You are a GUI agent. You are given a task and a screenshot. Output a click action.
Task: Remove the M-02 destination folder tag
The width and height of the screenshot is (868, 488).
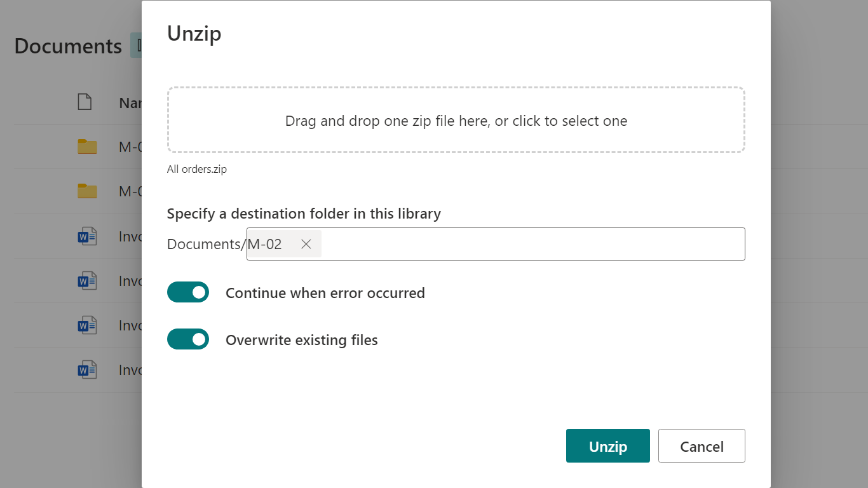tap(306, 244)
